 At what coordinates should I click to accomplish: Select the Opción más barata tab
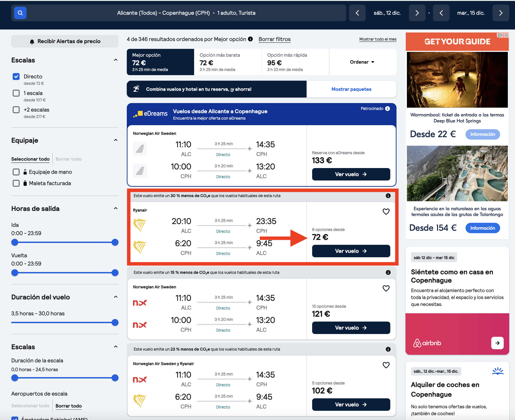point(228,62)
